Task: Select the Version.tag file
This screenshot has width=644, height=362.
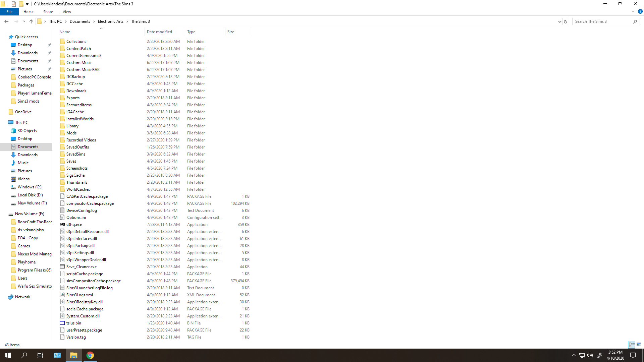Action: tap(76, 337)
